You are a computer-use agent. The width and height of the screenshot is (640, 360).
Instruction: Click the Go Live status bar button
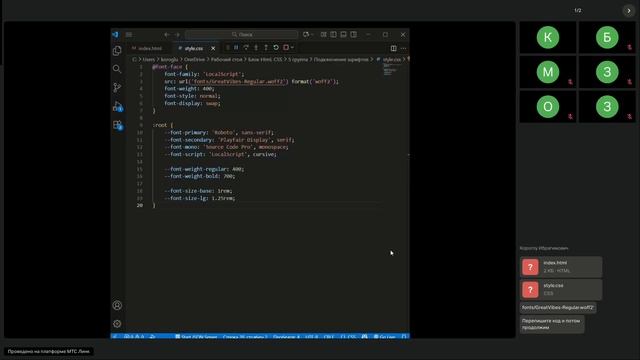[385, 337]
